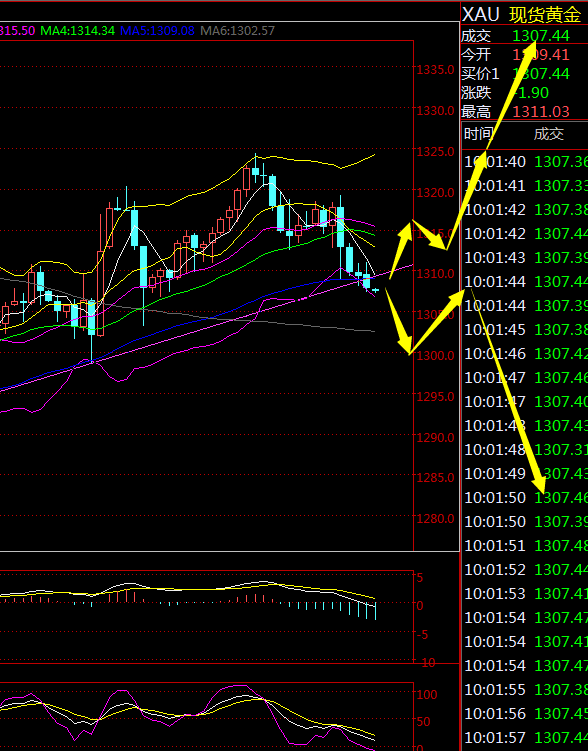The width and height of the screenshot is (588, 751).
Task: Click the tall cyan candle at chart peak
Action: (272, 192)
